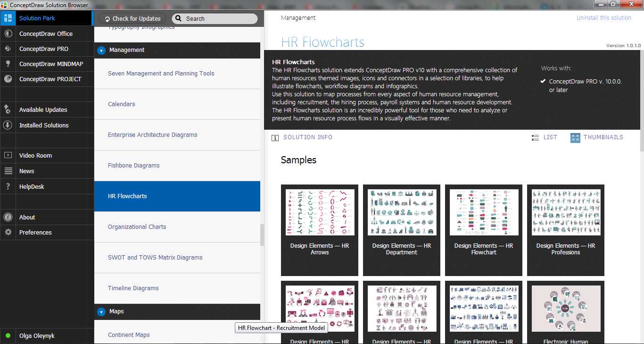The image size is (644, 344).
Task: Click the Version 1.0.1.0 label
Action: coord(623,46)
